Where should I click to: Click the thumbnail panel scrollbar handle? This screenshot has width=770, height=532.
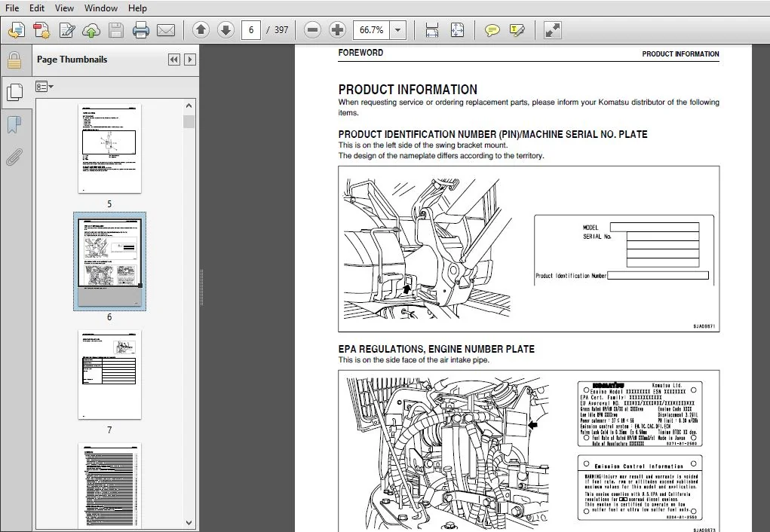(189, 122)
